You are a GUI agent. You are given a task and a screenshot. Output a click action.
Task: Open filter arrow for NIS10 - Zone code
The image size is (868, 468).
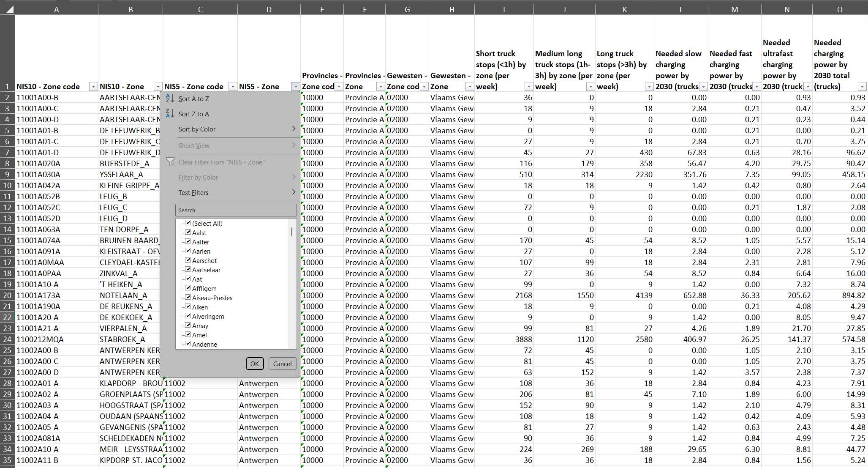[x=93, y=87]
